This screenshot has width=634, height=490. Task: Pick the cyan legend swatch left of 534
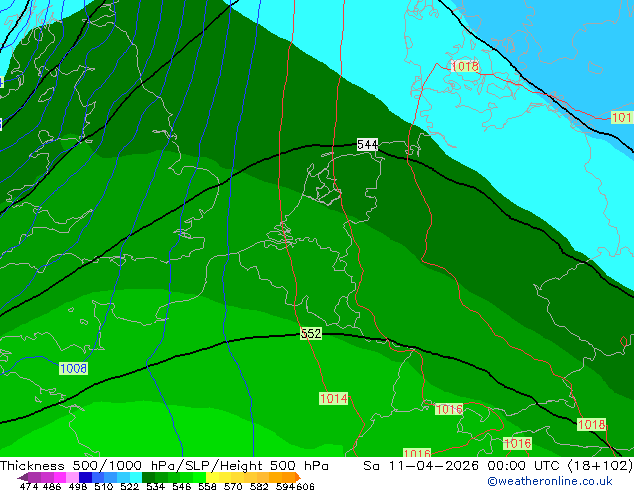point(136,477)
